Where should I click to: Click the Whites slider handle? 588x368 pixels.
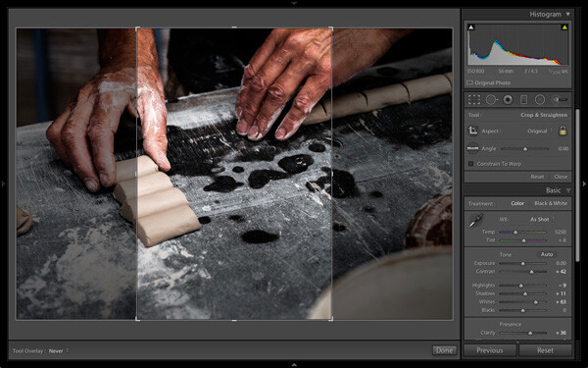pyautogui.click(x=536, y=302)
